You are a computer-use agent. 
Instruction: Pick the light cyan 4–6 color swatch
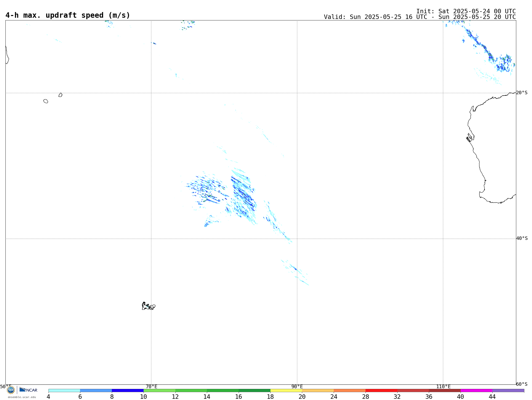(x=64, y=390)
